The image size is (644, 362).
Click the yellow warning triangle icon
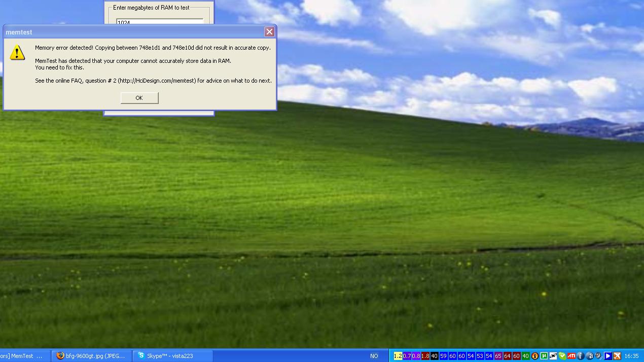(17, 52)
